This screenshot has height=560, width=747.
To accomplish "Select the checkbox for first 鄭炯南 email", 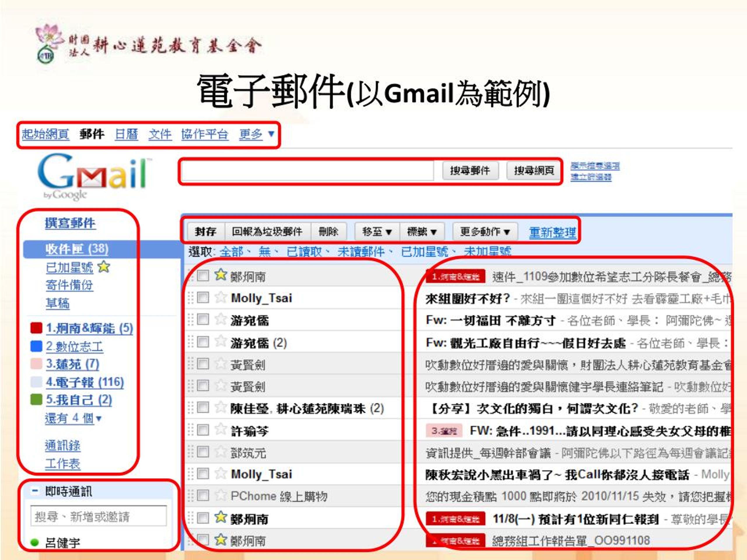I will point(203,275).
